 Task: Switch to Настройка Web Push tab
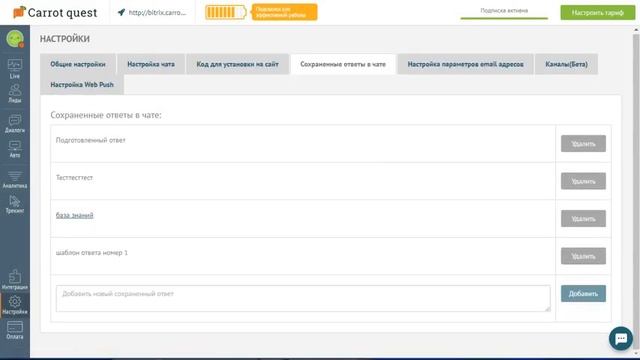click(x=82, y=84)
